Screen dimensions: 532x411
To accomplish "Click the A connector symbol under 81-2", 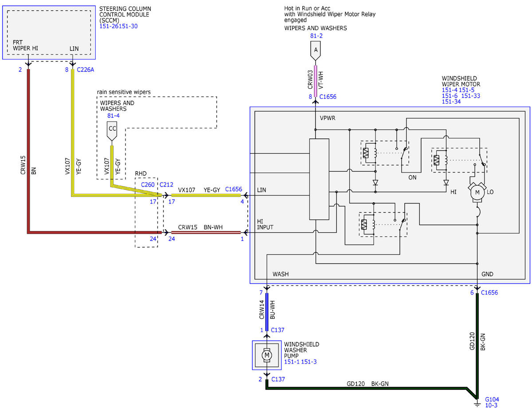I will [316, 51].
